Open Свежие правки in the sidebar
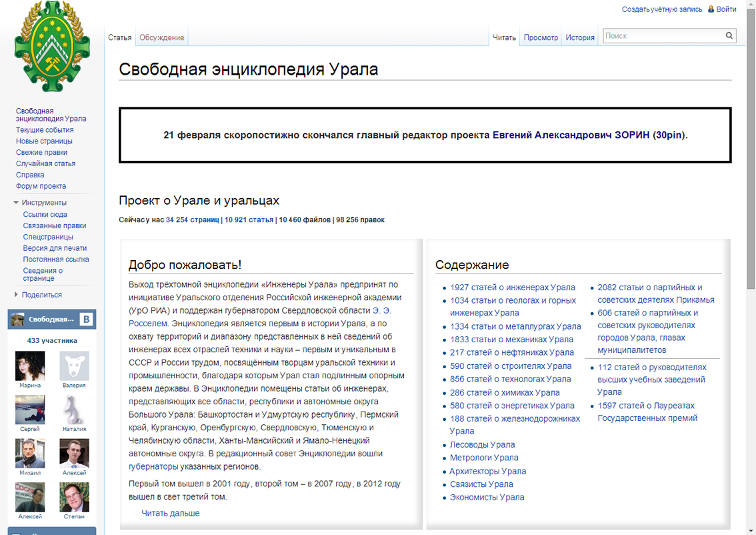 [x=41, y=152]
